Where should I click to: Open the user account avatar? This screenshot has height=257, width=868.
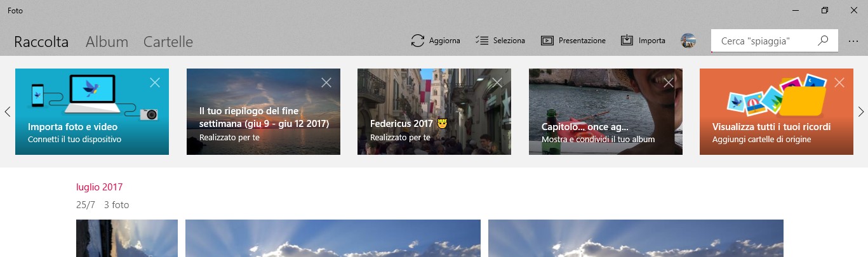pyautogui.click(x=688, y=41)
